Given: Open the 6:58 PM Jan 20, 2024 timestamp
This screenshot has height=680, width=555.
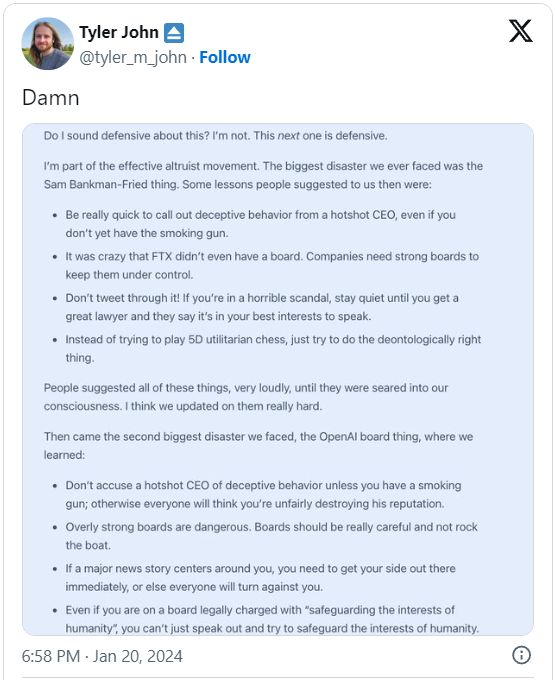Looking at the screenshot, I should 102,656.
